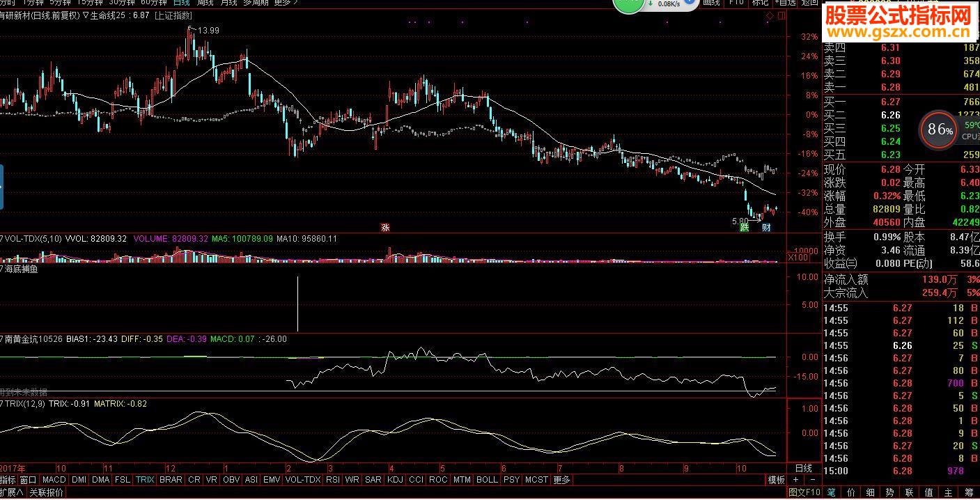This screenshot has width=980, height=500.
Task: Click the 净流入额 139.0万 row
Action: (901, 279)
